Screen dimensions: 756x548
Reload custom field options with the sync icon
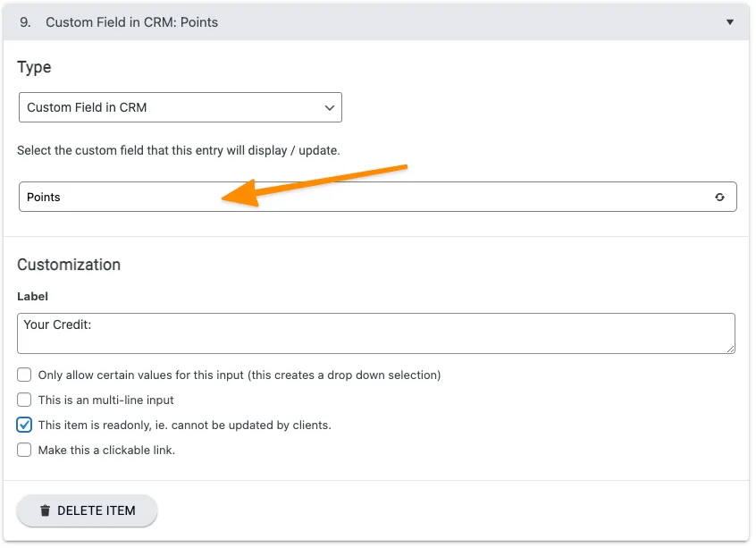pos(720,197)
